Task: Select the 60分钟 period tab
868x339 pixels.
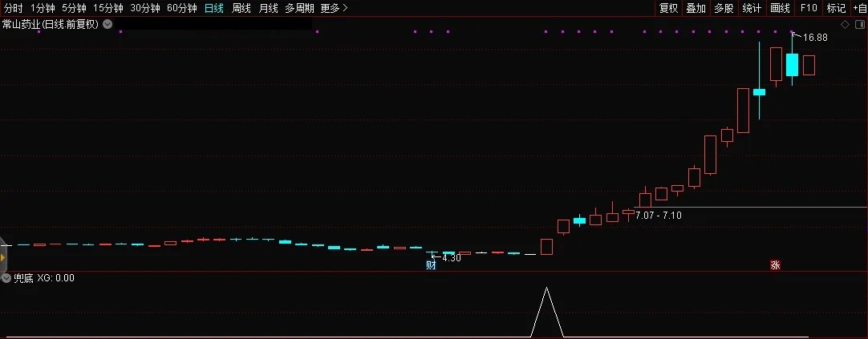Action: [181, 8]
